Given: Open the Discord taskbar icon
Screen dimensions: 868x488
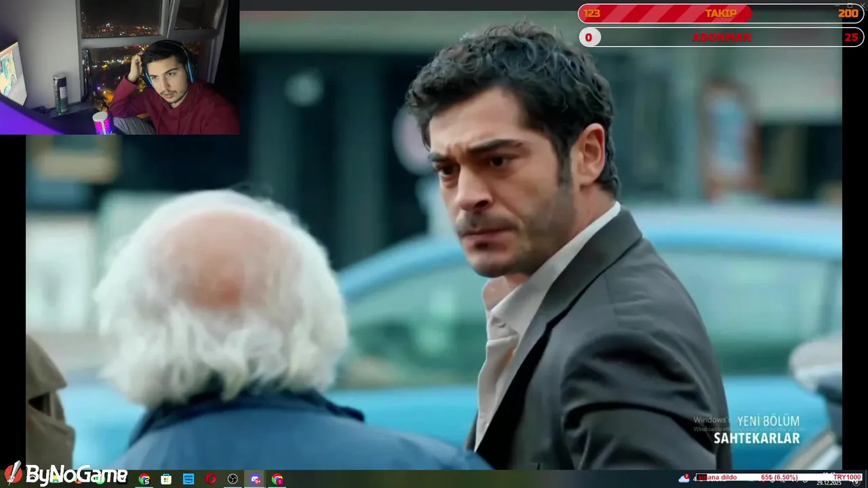Looking at the screenshot, I should [x=255, y=479].
